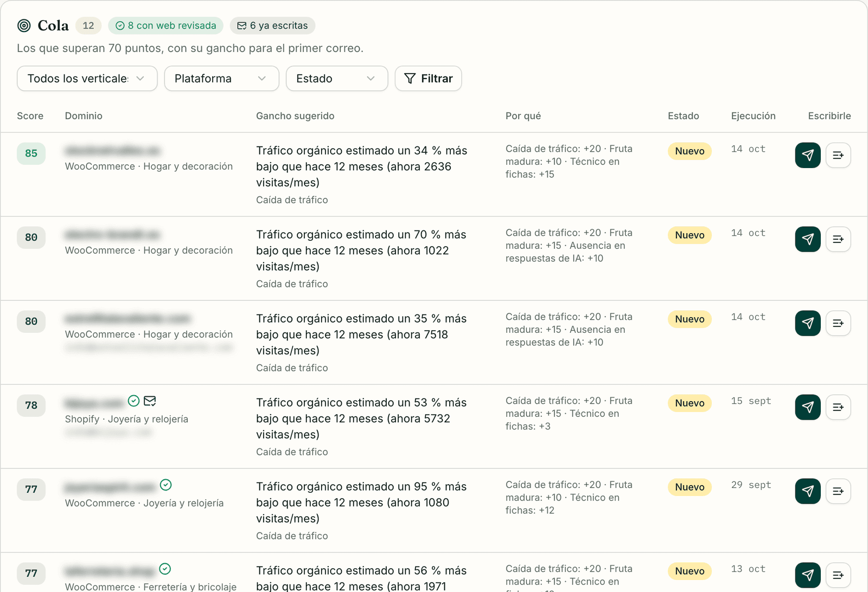Sort by the Score column header
This screenshot has height=592, width=868.
[30, 116]
